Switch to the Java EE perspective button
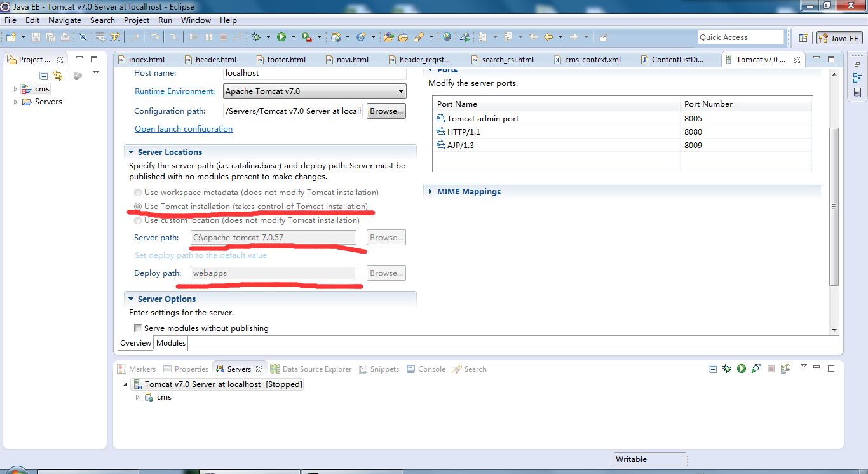The height and width of the screenshot is (474, 868). pyautogui.click(x=839, y=38)
